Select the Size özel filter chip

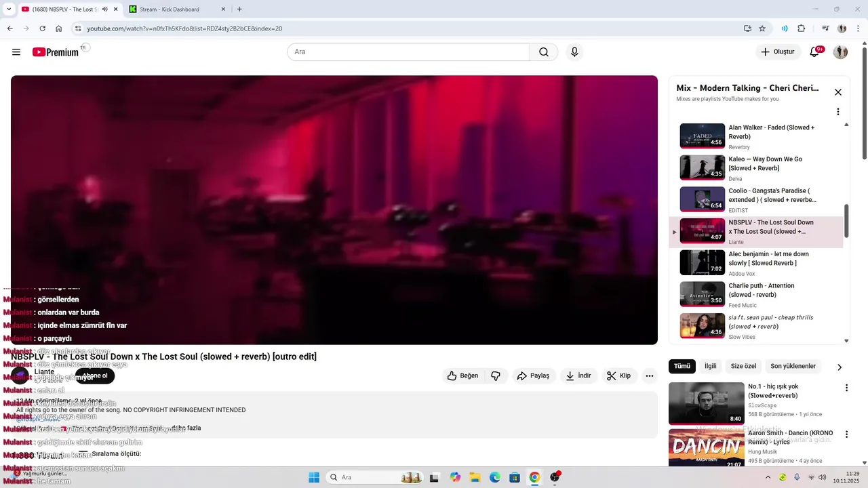pos(743,366)
